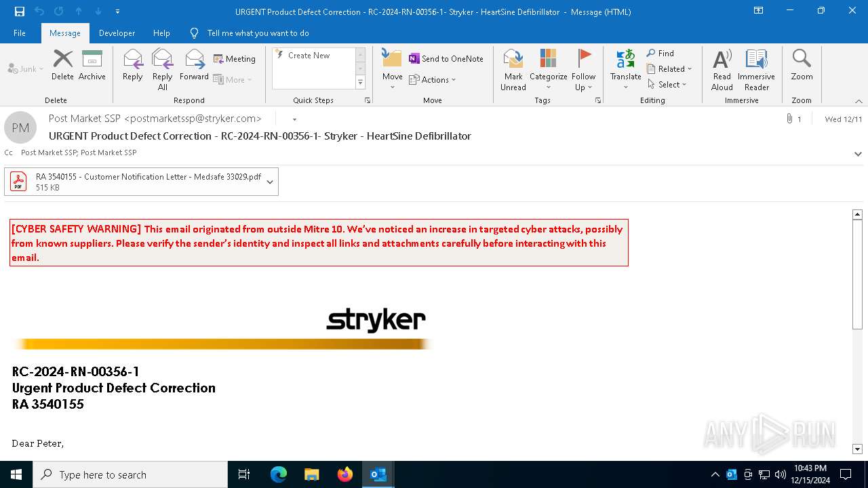Open the Select dropdown
Image resolution: width=868 pixels, height=488 pixels.
coord(667,84)
